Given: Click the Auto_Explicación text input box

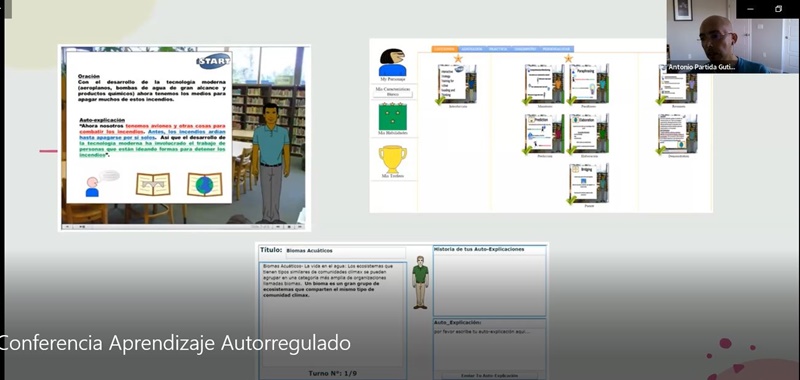Looking at the screenshot, I should (489, 349).
